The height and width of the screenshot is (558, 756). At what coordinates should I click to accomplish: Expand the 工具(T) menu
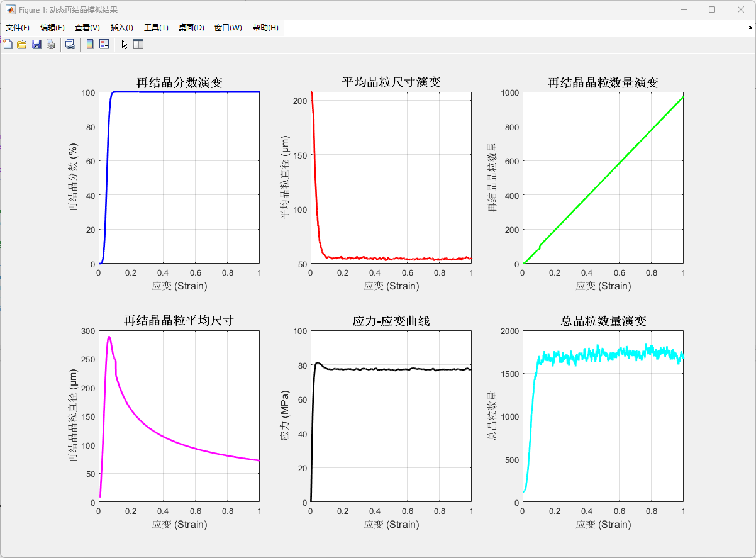point(156,28)
